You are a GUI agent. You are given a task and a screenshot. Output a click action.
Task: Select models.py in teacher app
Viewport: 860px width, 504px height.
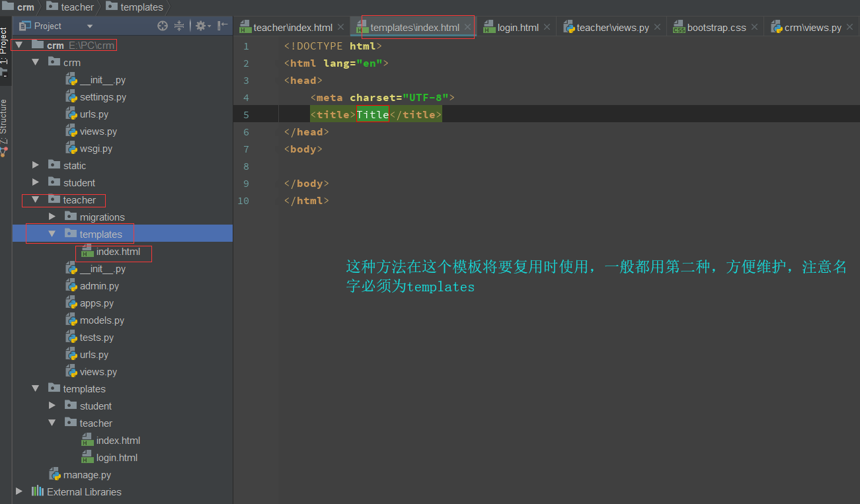pos(102,320)
